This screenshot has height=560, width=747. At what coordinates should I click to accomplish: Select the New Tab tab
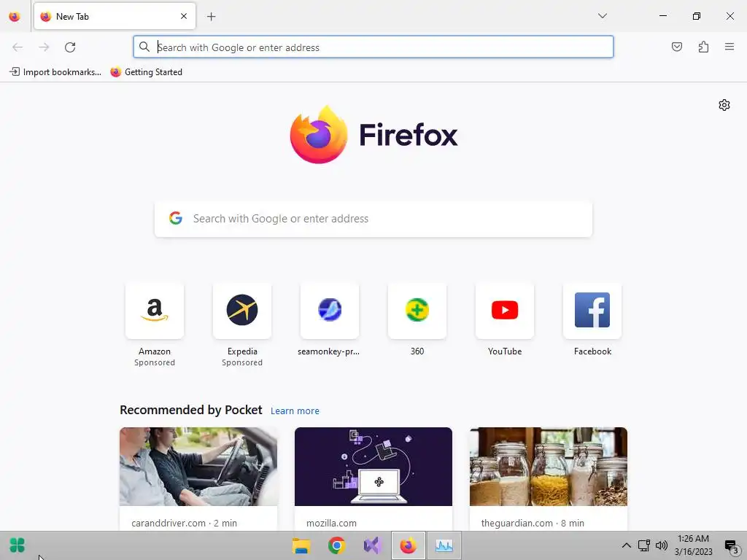[115, 16]
